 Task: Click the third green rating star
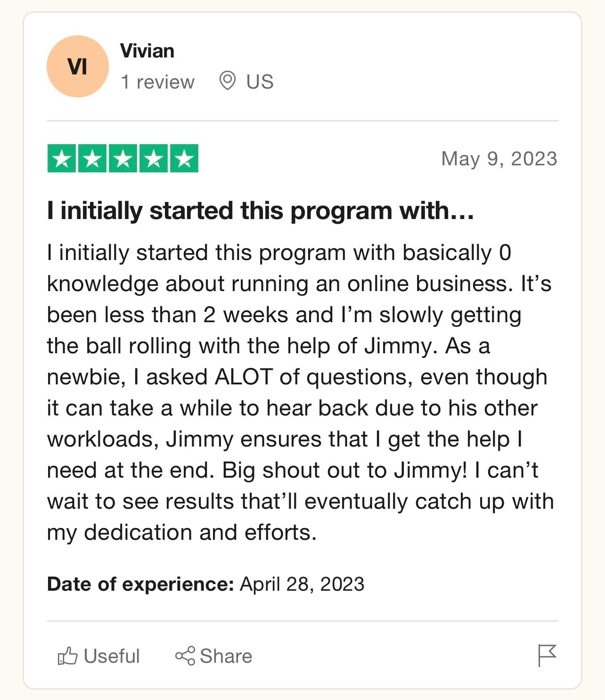coord(123,158)
